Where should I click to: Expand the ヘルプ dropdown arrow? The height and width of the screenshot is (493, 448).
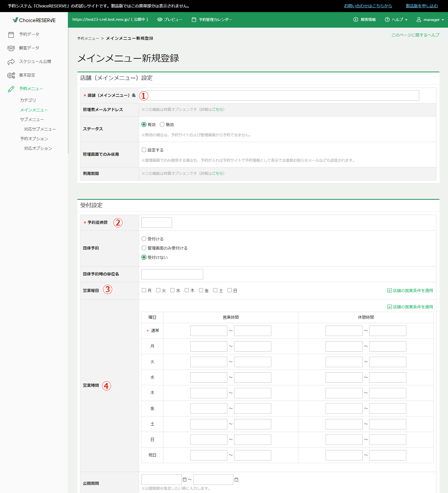pyautogui.click(x=406, y=20)
